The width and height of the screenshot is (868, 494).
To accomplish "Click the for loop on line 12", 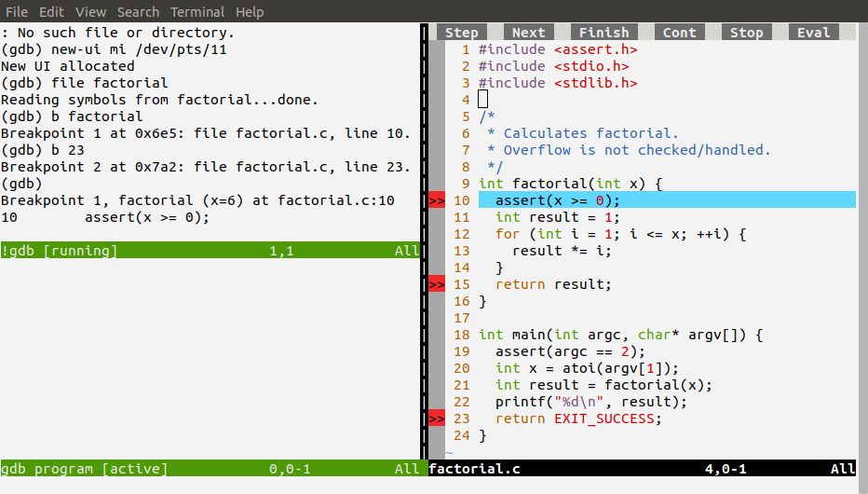I will click(x=620, y=234).
